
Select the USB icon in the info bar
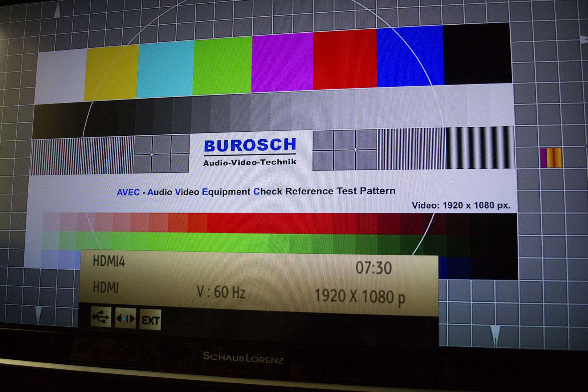101,317
